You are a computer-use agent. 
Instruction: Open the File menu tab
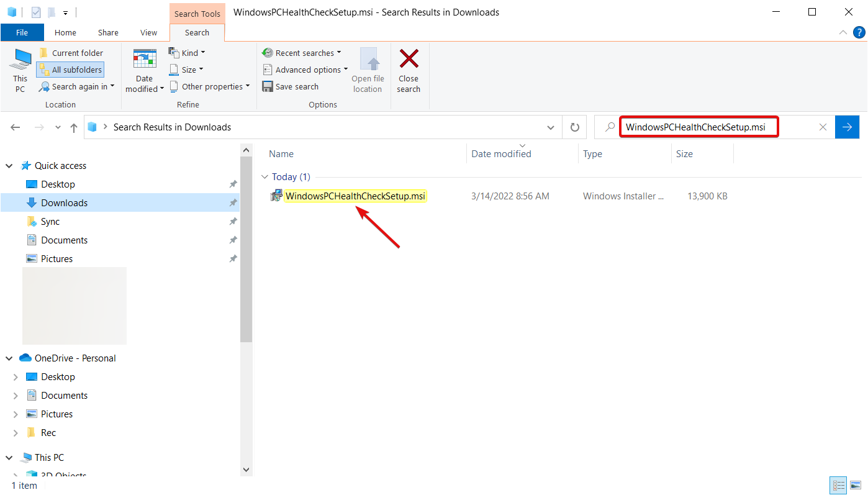(x=22, y=32)
